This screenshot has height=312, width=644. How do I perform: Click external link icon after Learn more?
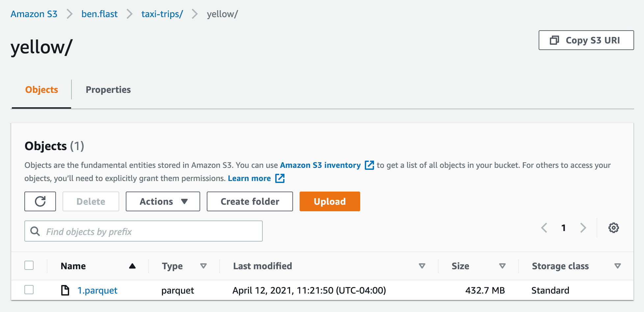tap(280, 178)
